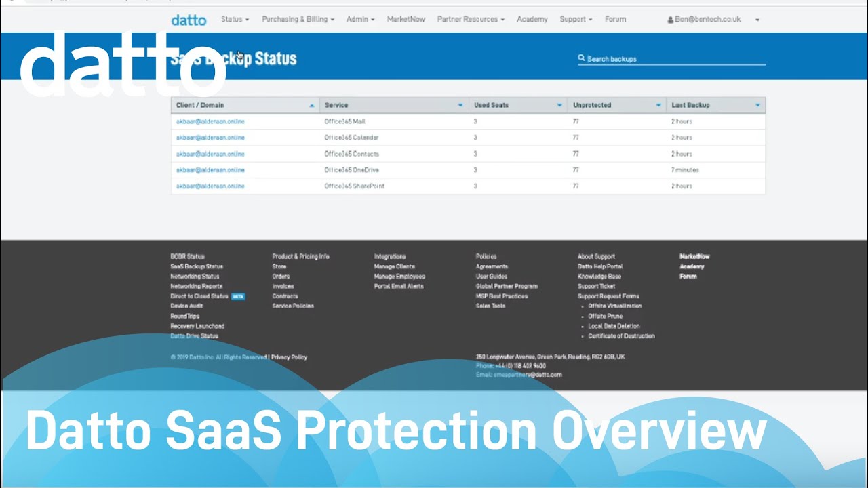
Task: Open Orders footer link
Action: click(x=281, y=277)
